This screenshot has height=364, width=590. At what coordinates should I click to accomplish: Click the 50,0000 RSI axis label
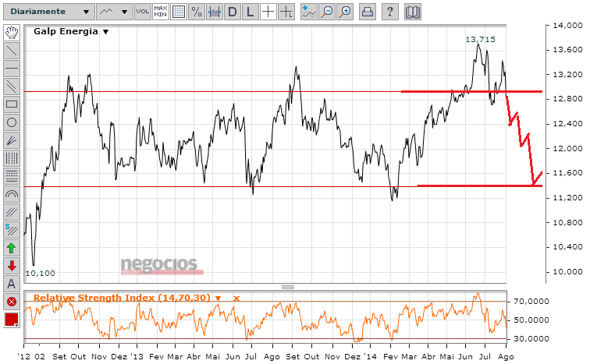[531, 320]
